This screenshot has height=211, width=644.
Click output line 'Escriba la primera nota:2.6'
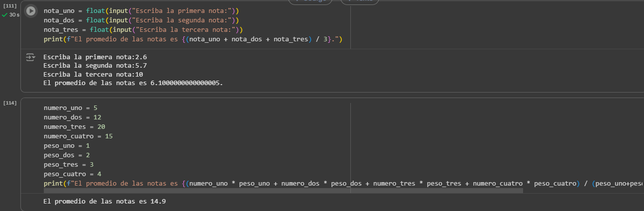point(95,57)
